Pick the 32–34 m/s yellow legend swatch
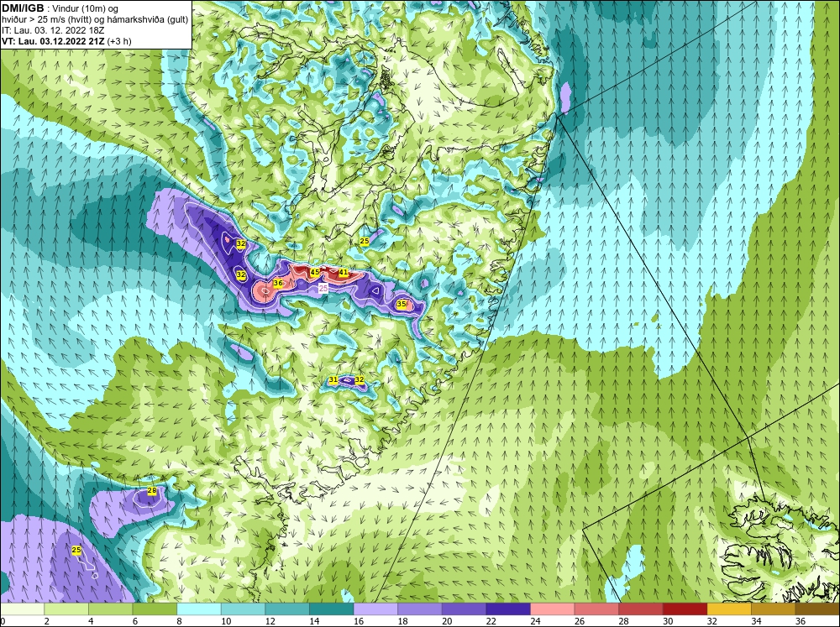840x627 pixels. coord(729,609)
